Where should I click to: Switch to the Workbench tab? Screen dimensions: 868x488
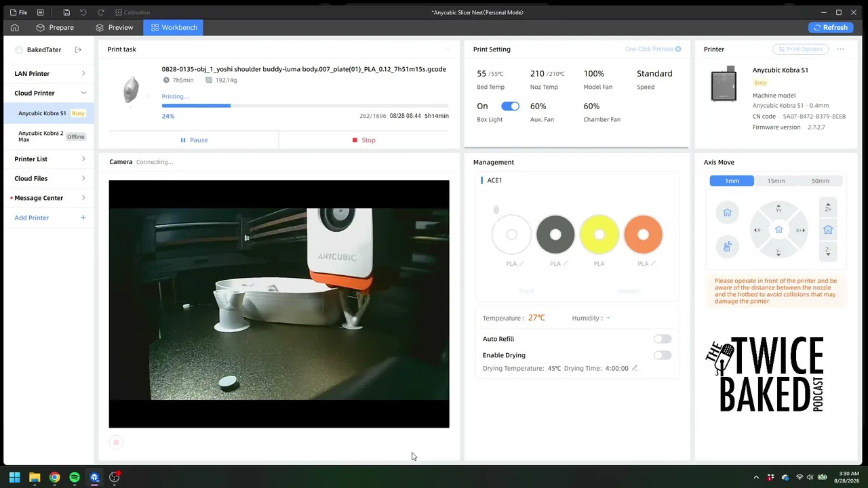(x=174, y=28)
